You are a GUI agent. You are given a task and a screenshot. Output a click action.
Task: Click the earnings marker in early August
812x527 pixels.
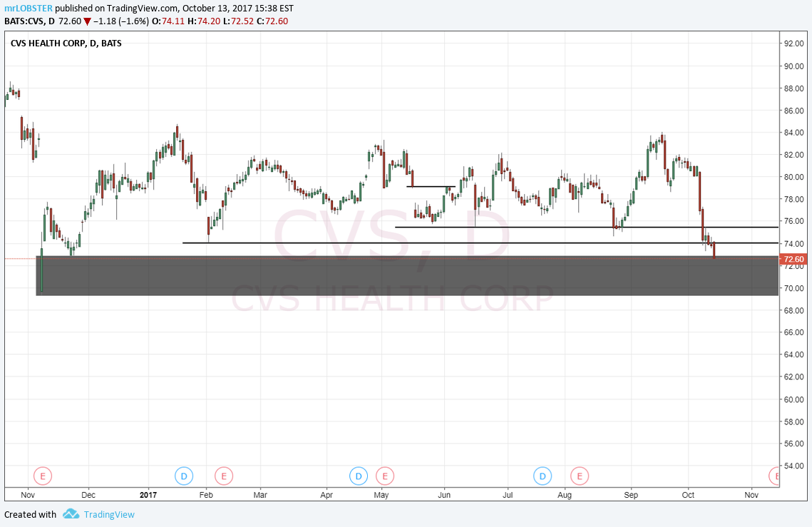click(580, 476)
